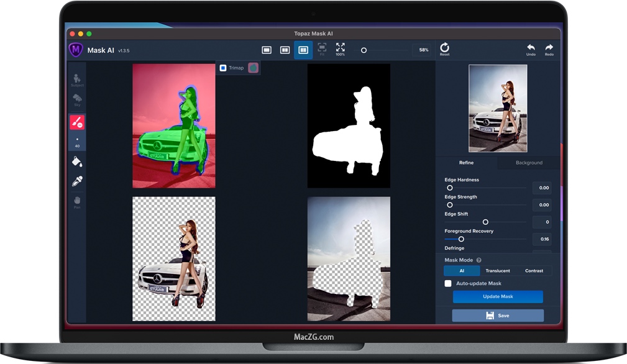Click the Fit view icon
The width and height of the screenshot is (627, 364).
pos(322,50)
